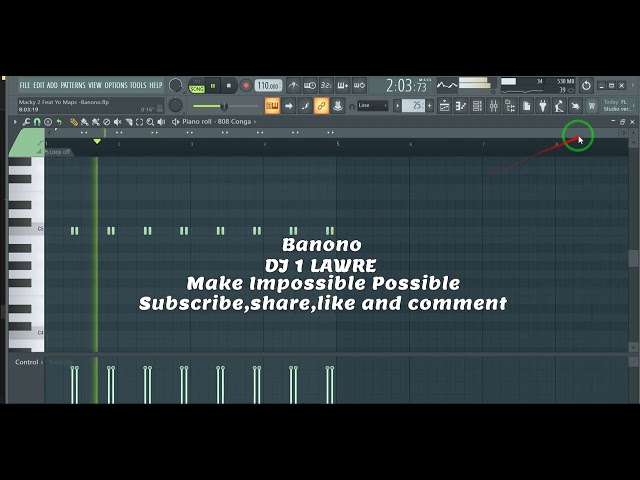Click the shopping cart content library icon
The height and width of the screenshot is (480, 640).
591,106
